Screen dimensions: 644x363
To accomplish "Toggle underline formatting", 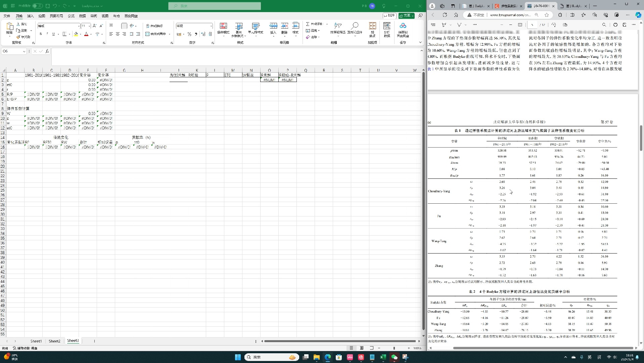I will point(54,34).
